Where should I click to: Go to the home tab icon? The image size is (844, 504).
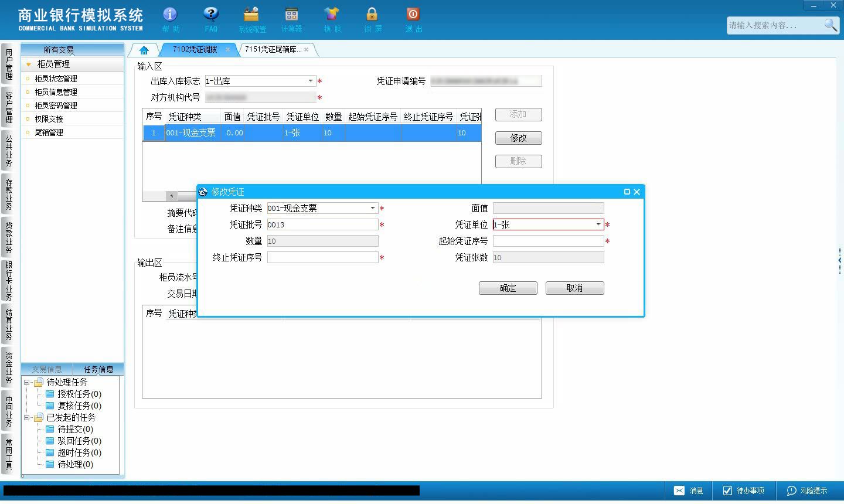[x=144, y=50]
